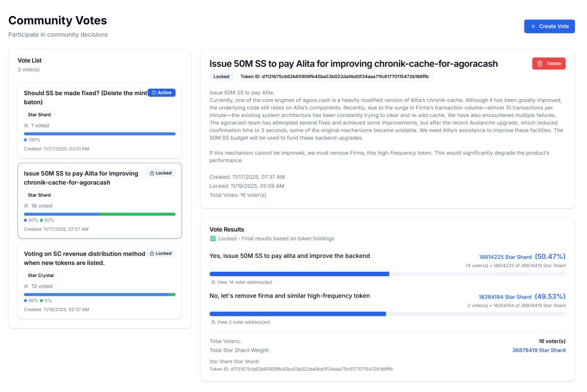Click the plus icon in Create Vote
Image resolution: width=587 pixels, height=392 pixels.
[x=533, y=26]
